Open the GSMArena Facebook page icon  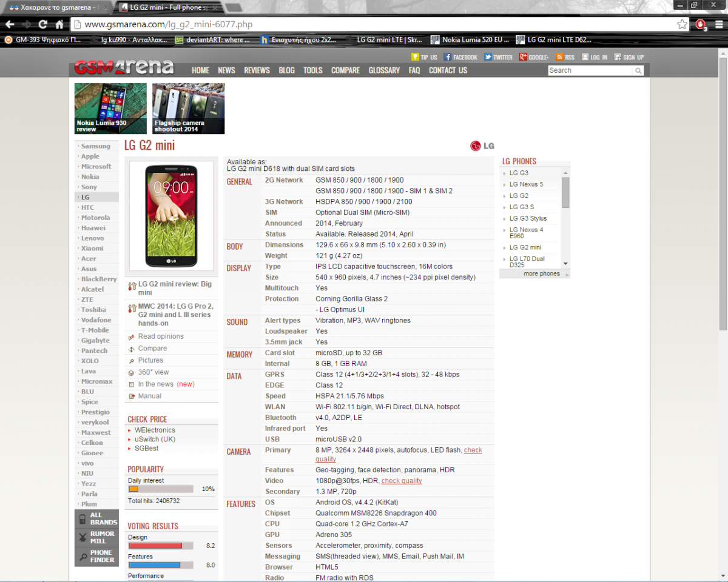[447, 57]
